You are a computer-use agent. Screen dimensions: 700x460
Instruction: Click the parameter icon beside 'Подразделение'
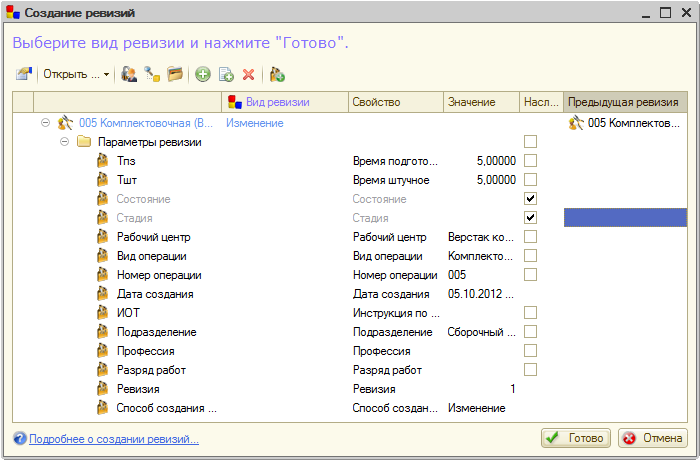[x=103, y=331]
